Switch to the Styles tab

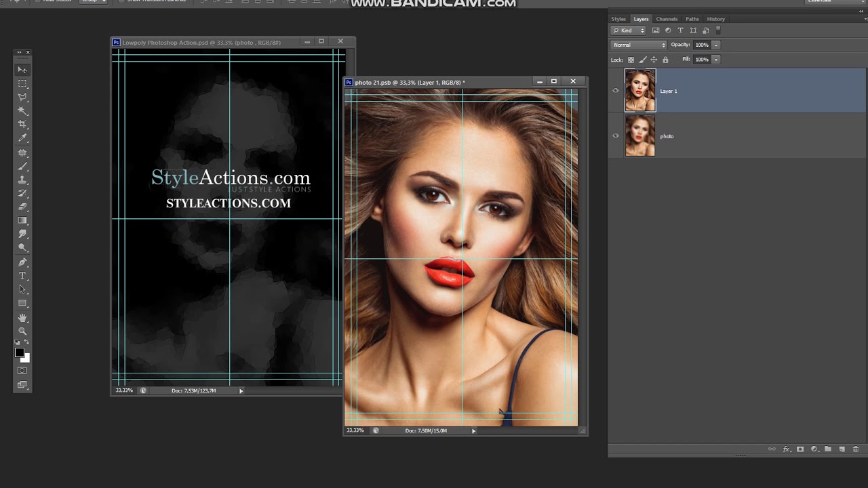click(x=618, y=19)
